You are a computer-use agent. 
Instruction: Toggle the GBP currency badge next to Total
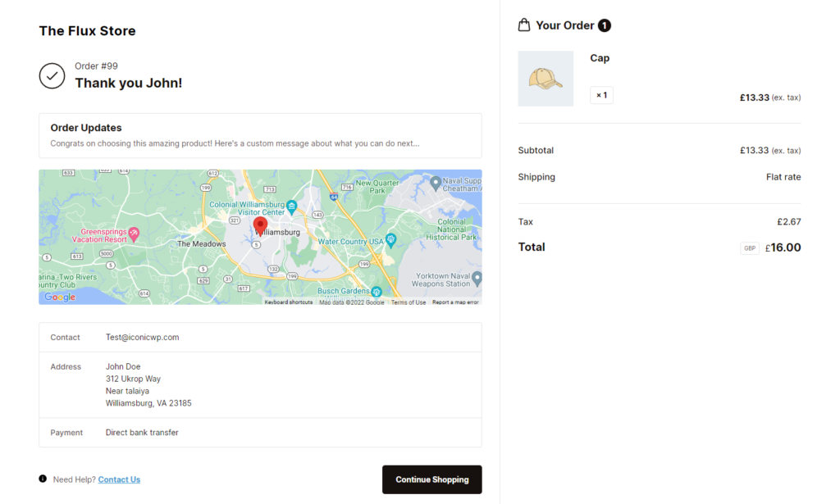[749, 247]
